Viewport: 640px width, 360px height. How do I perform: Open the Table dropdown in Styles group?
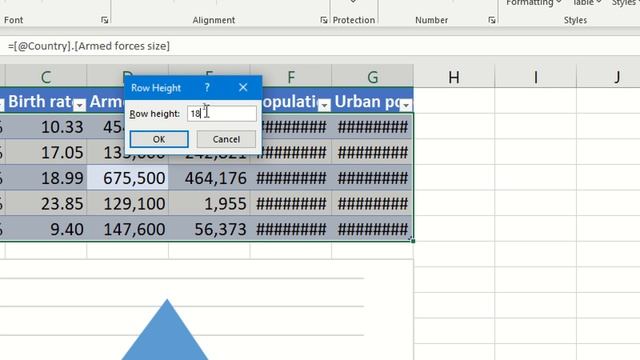(587, 3)
